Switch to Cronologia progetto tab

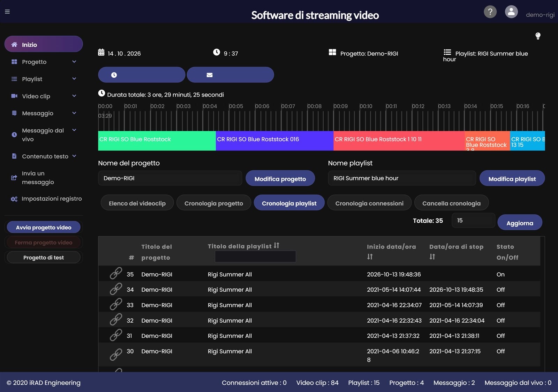pos(213,203)
